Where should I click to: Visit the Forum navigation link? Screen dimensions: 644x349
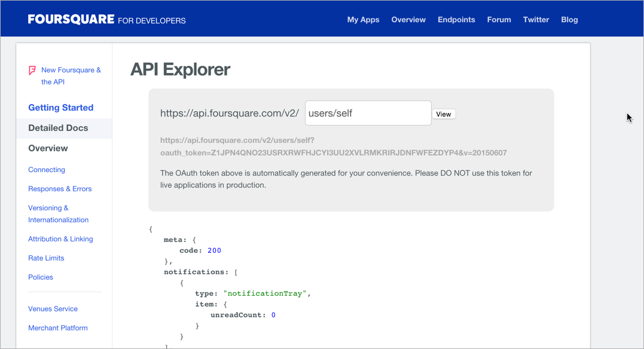499,20
